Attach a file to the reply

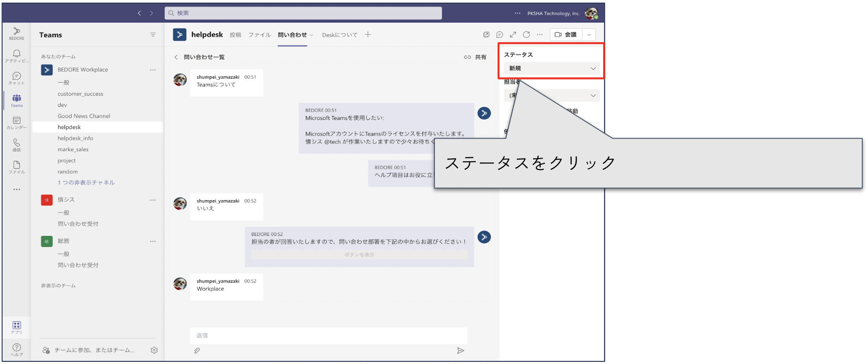[197, 351]
